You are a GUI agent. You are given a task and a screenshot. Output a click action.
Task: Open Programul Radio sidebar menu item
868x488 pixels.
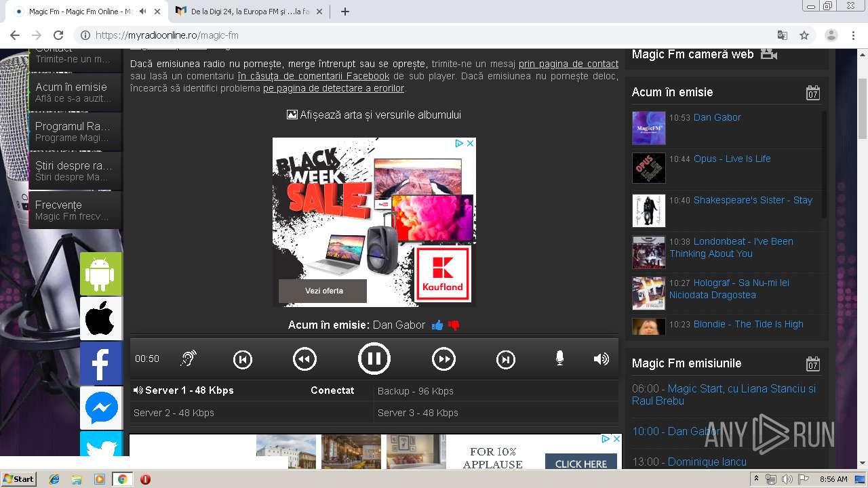[75, 131]
